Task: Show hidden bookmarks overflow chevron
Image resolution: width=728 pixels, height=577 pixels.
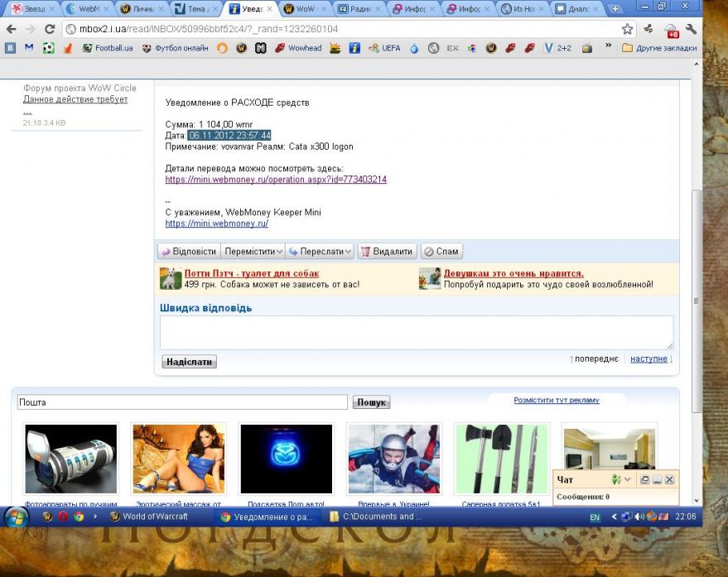Action: (609, 48)
